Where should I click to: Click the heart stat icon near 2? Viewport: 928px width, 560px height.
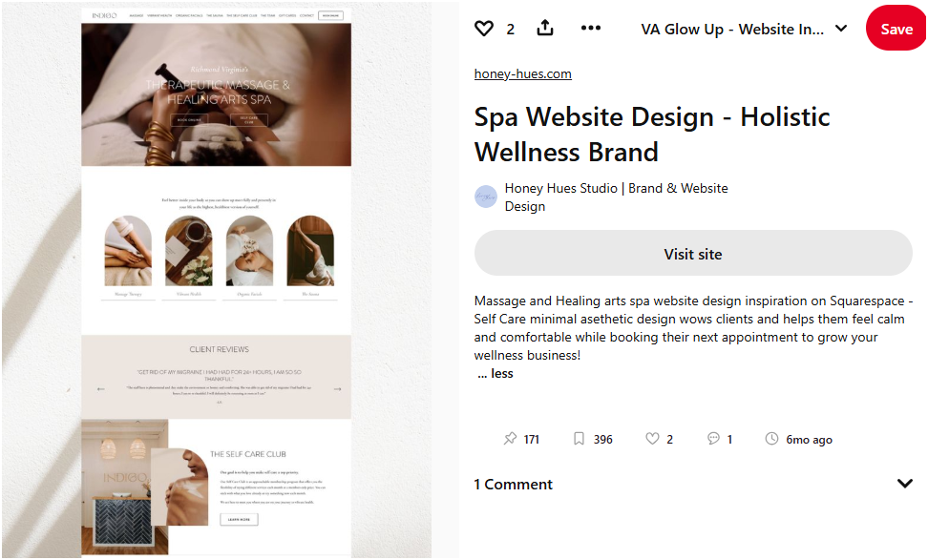[x=652, y=439]
